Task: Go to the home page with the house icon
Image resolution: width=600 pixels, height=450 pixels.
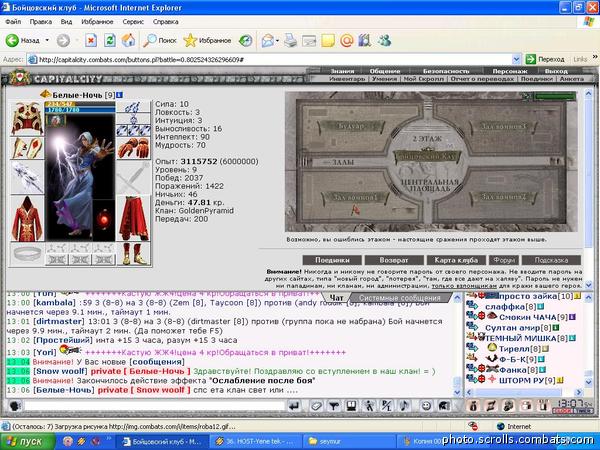Action: 128,40
